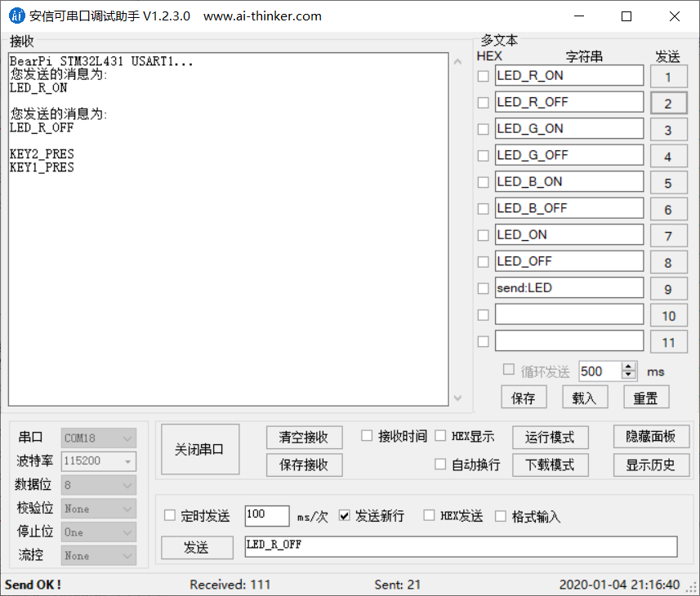Open the 流控 flow control dropdown
The width and height of the screenshot is (700, 596).
pos(99,556)
